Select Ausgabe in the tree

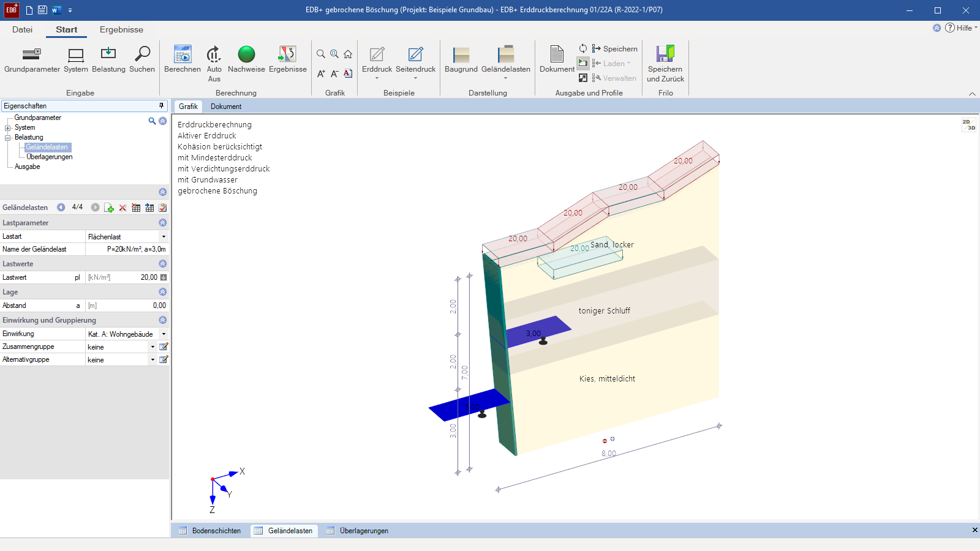point(27,167)
